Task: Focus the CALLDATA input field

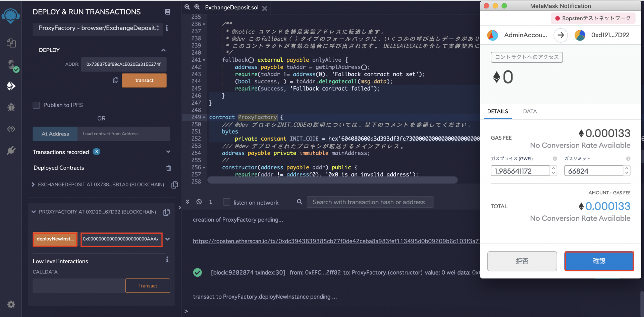Action: (79, 286)
